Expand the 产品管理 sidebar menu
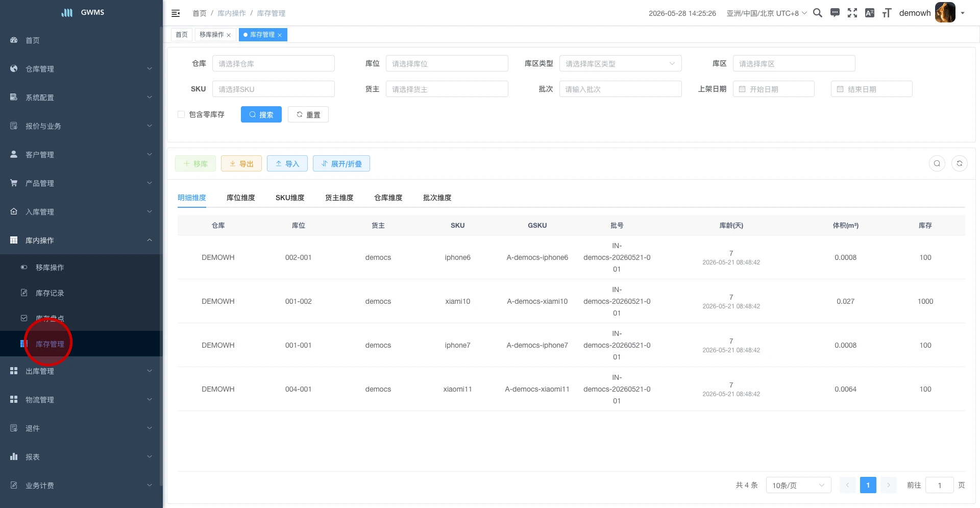The height and width of the screenshot is (508, 980). click(x=82, y=183)
